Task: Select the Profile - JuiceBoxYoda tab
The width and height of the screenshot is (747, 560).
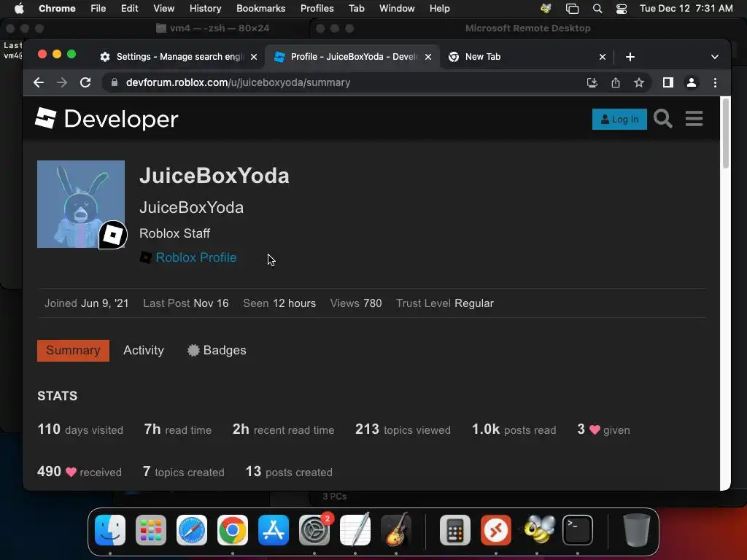Action: pyautogui.click(x=352, y=57)
